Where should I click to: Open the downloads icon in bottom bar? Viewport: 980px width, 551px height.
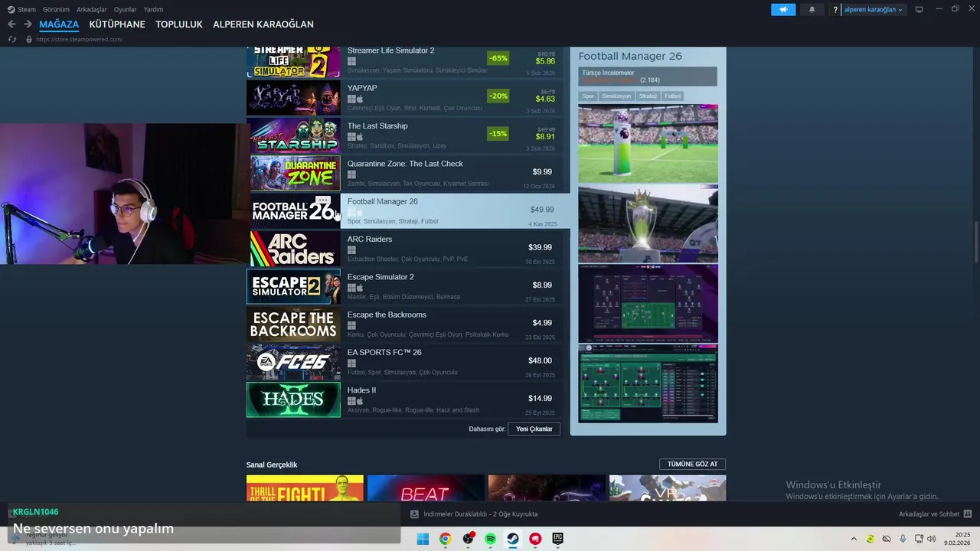[x=414, y=514]
